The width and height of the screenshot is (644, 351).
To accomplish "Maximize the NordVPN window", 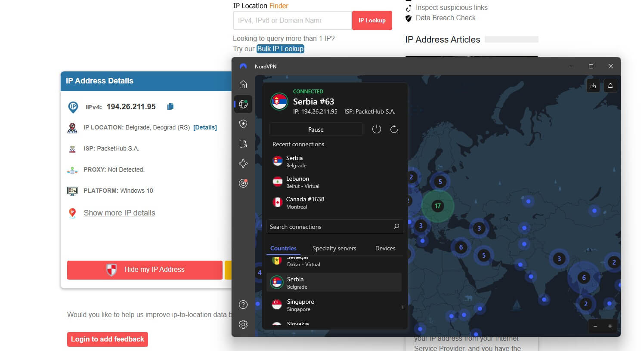I will [x=591, y=66].
